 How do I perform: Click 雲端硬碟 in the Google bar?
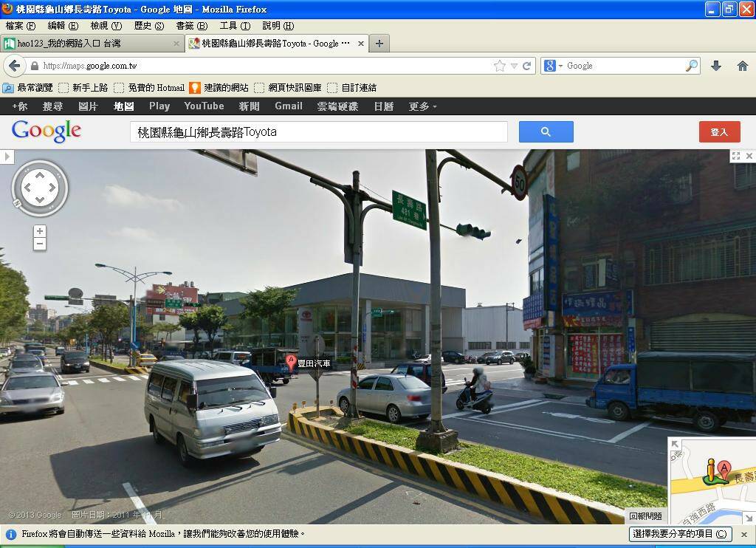click(x=337, y=106)
